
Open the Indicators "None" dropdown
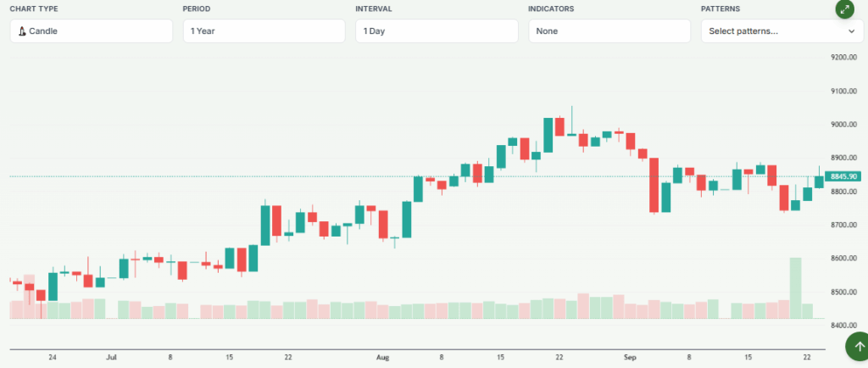point(609,31)
